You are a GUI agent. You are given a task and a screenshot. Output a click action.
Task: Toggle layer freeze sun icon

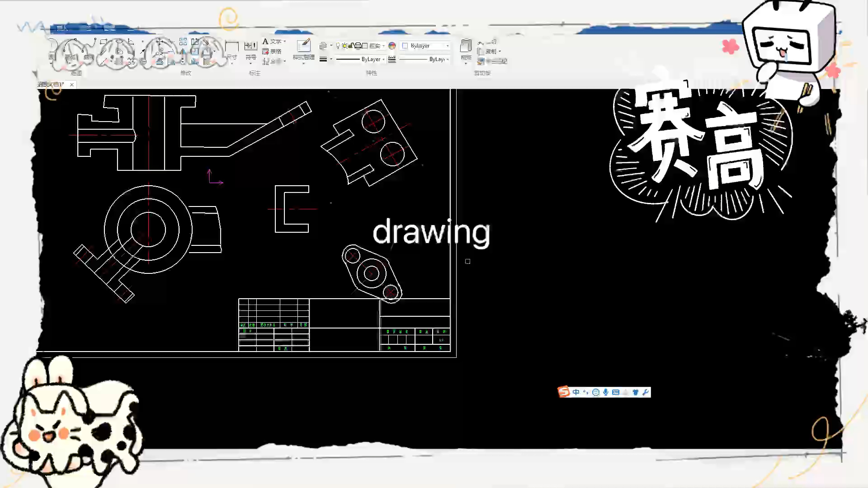tap(344, 46)
